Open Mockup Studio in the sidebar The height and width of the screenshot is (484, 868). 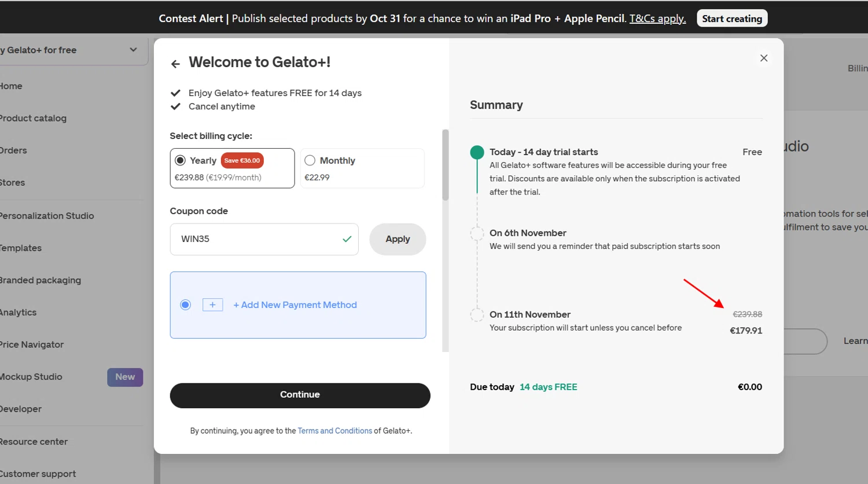click(31, 377)
